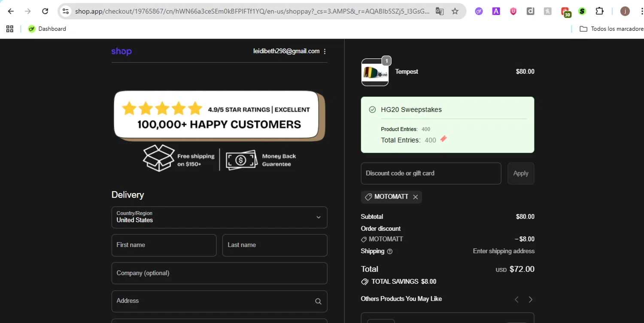Open the purple 'A' extension
The height and width of the screenshot is (323, 644).
[496, 12]
